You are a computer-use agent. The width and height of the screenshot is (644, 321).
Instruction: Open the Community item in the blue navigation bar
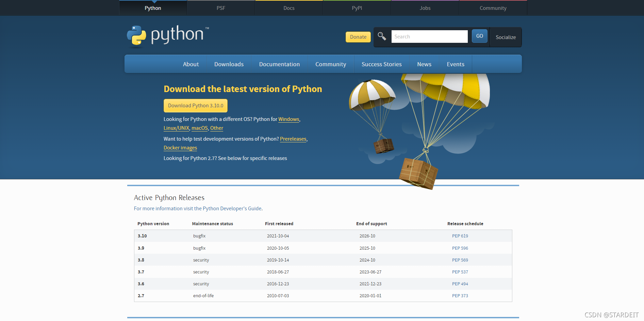click(331, 64)
